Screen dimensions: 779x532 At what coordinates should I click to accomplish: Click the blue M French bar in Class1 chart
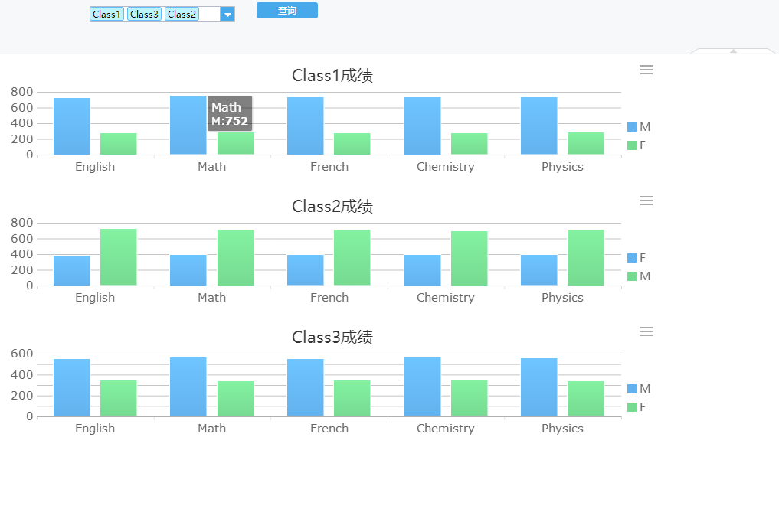coord(306,126)
